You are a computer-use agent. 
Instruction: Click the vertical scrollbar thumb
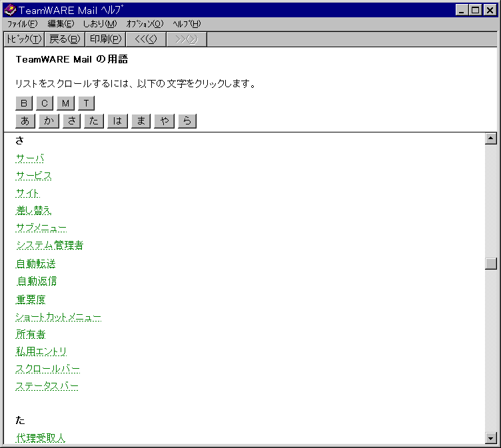pyautogui.click(x=491, y=264)
